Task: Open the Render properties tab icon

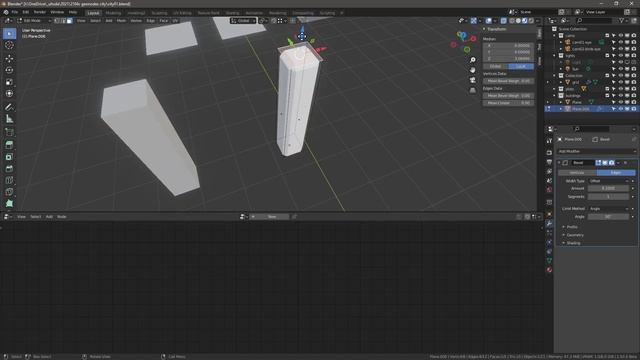Action: (549, 152)
